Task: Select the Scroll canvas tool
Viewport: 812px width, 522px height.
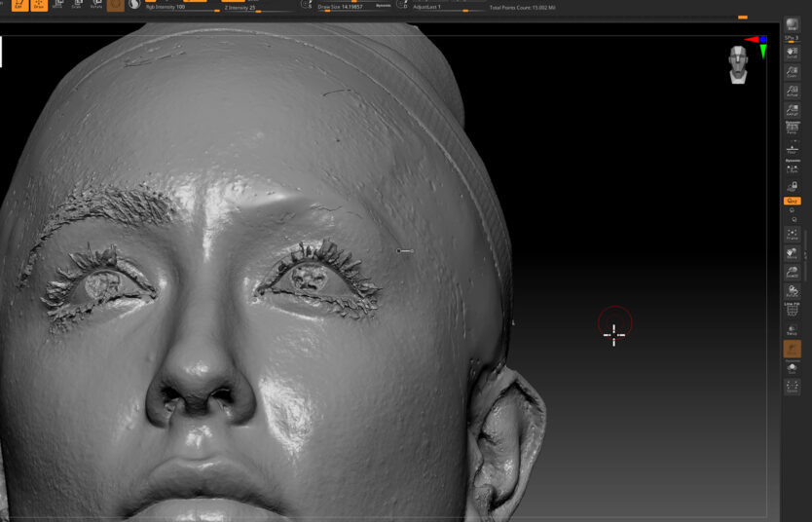Action: (x=792, y=55)
